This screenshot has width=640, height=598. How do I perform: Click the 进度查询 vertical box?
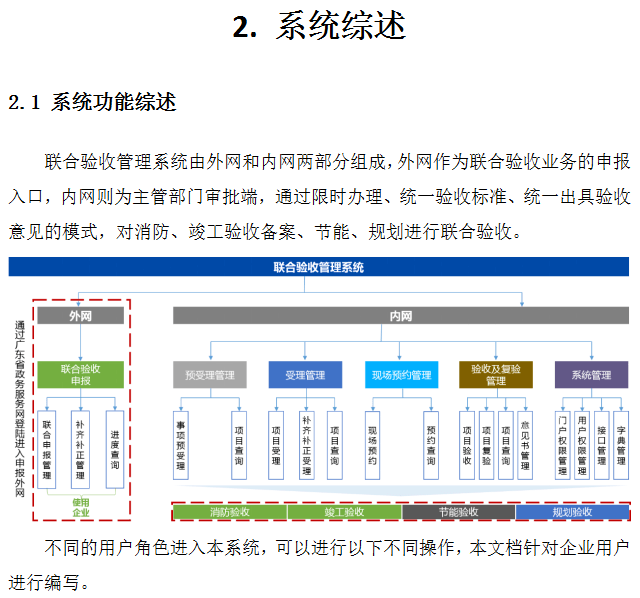click(x=115, y=449)
